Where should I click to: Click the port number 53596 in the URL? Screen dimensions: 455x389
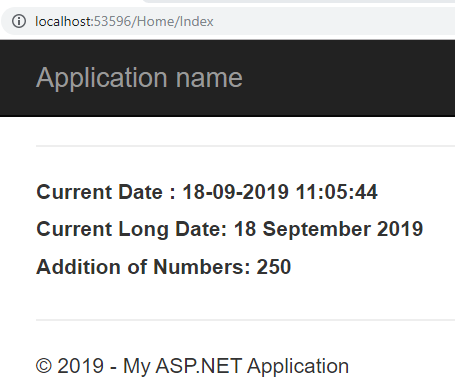[x=113, y=21]
